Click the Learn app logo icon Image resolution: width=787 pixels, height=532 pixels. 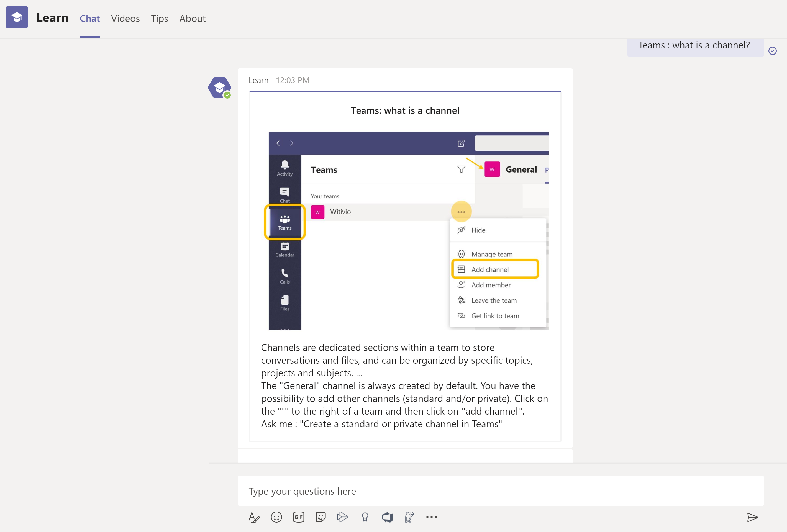[17, 17]
